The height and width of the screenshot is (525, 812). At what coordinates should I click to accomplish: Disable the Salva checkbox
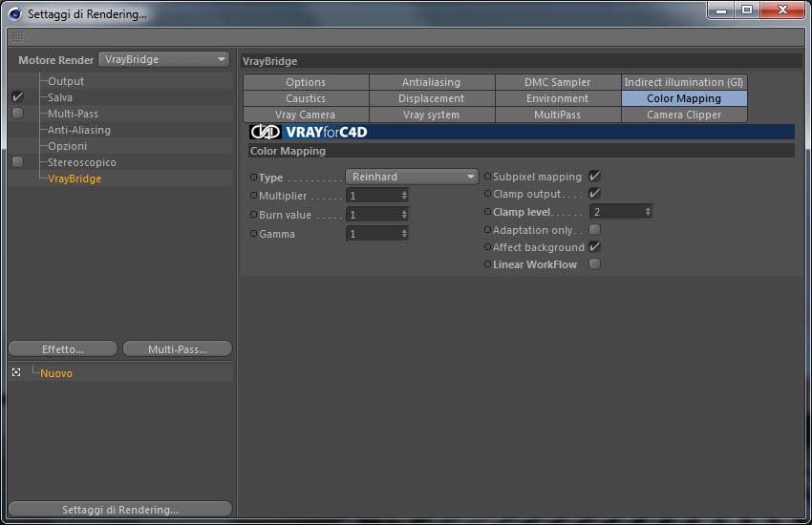coord(17,96)
